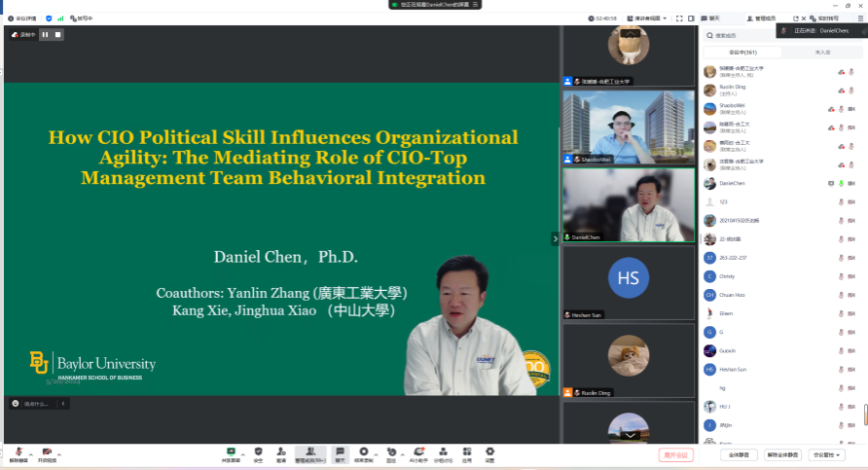
Task: Open the Security shield icon in bottom toolbar
Action: tap(258, 452)
